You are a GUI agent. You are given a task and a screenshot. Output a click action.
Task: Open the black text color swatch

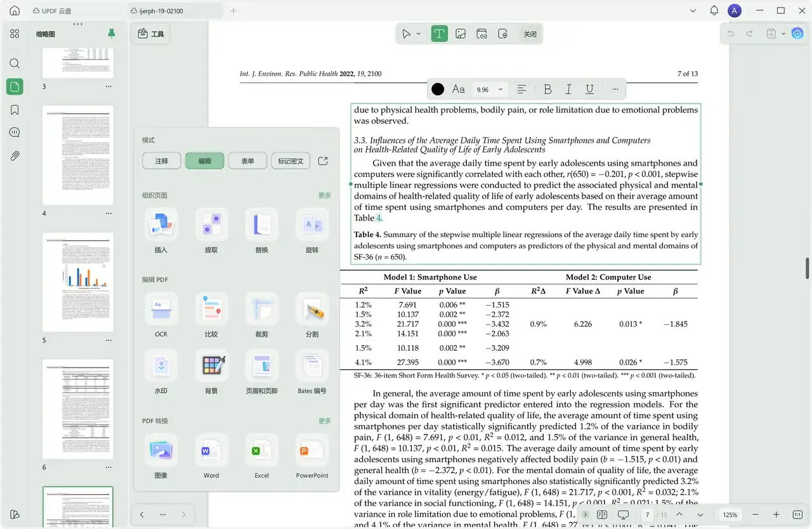438,89
